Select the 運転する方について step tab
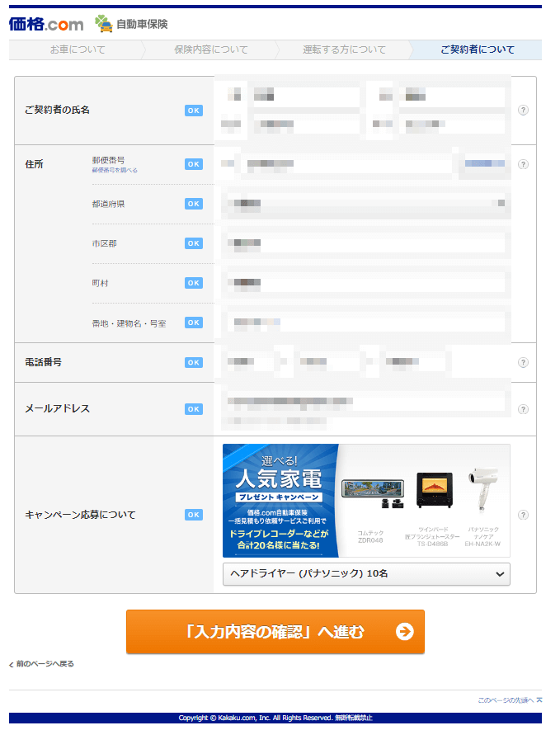This screenshot has height=749, width=560. pyautogui.click(x=344, y=49)
